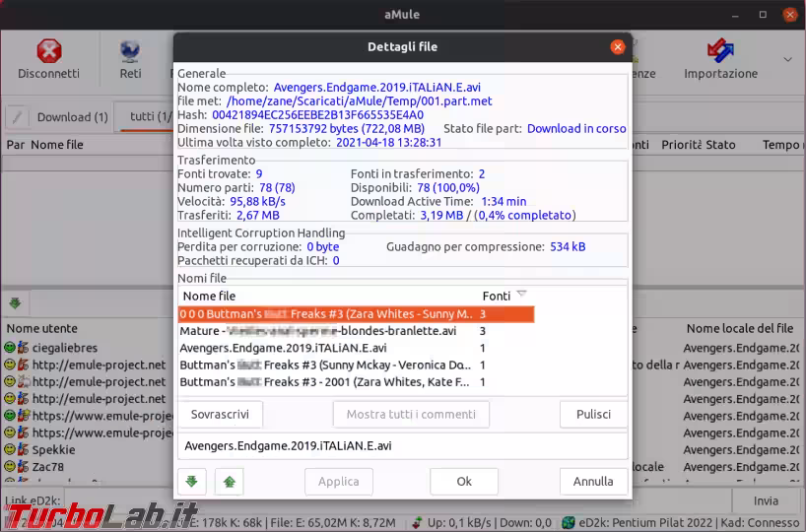Select the Avengers.Endgame.2019.iTALiAN.E.avi list row
The height and width of the screenshot is (532, 806).
click(357, 348)
